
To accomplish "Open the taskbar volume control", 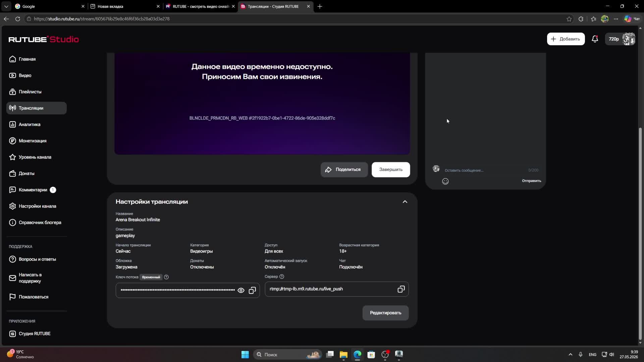I will coord(612,355).
